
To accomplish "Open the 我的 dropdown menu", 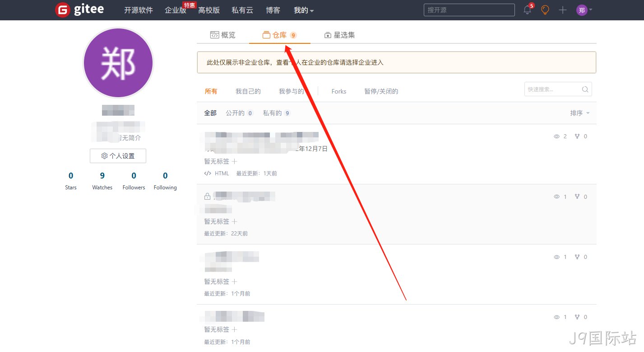I will coord(304,10).
